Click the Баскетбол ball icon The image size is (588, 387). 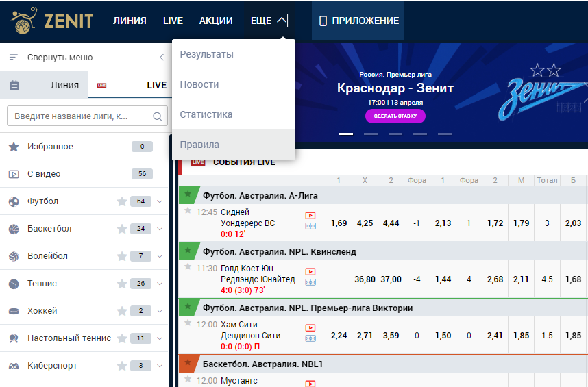click(x=14, y=229)
